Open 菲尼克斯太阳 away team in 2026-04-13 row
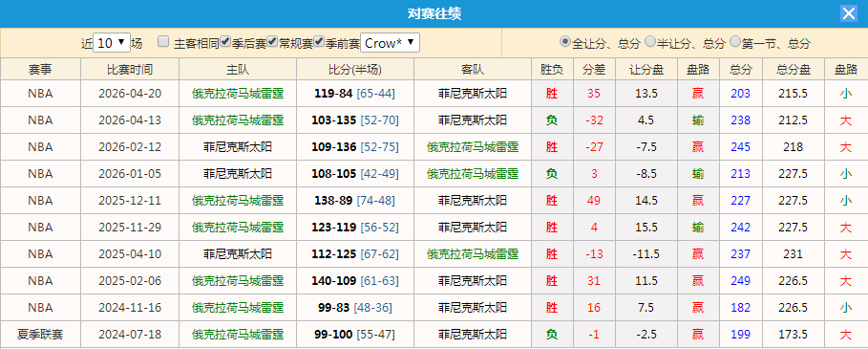Viewport: 868px width, 349px height. point(473,120)
